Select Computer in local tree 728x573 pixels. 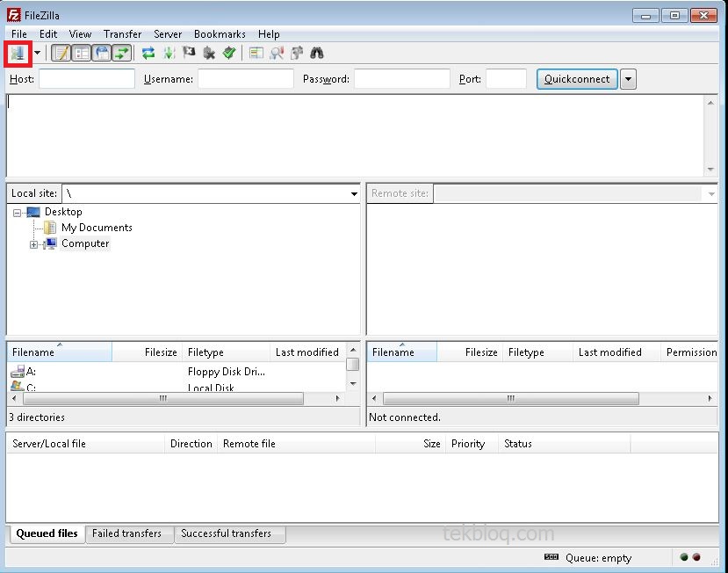[85, 243]
